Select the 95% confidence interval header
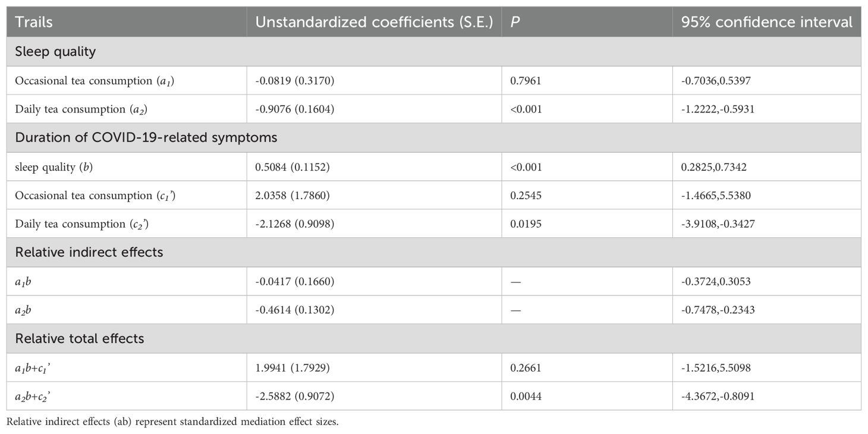Image resolution: width=868 pixels, height=434 pixels. pos(767,23)
